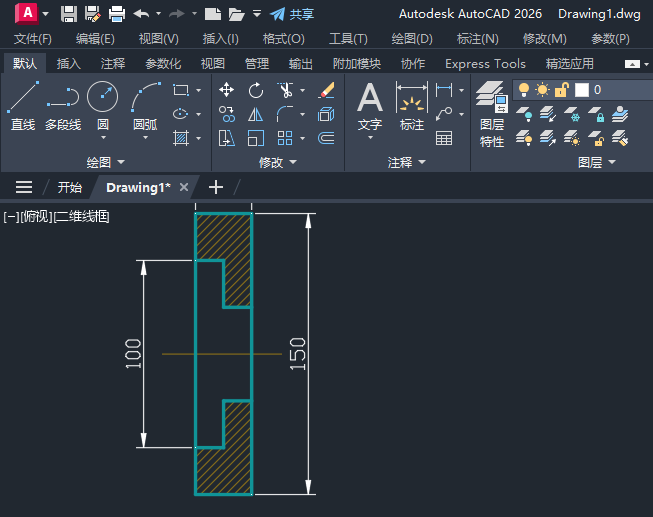Select the Move tool
This screenshot has width=653, height=517.
pyautogui.click(x=227, y=90)
